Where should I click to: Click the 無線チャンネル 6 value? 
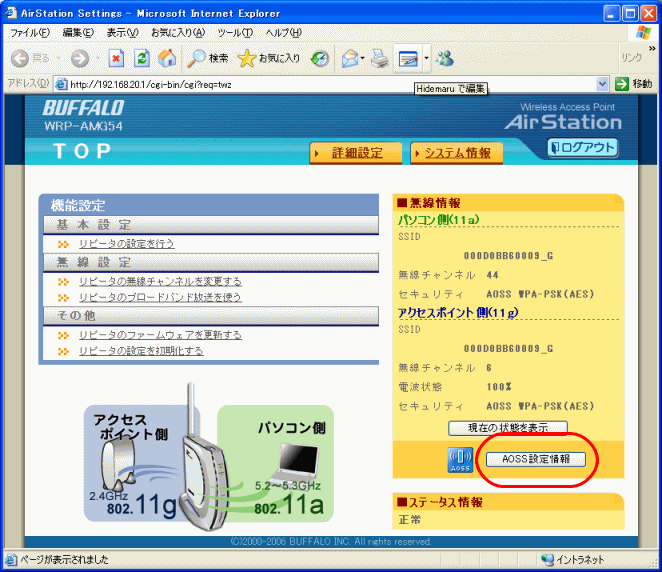[489, 368]
